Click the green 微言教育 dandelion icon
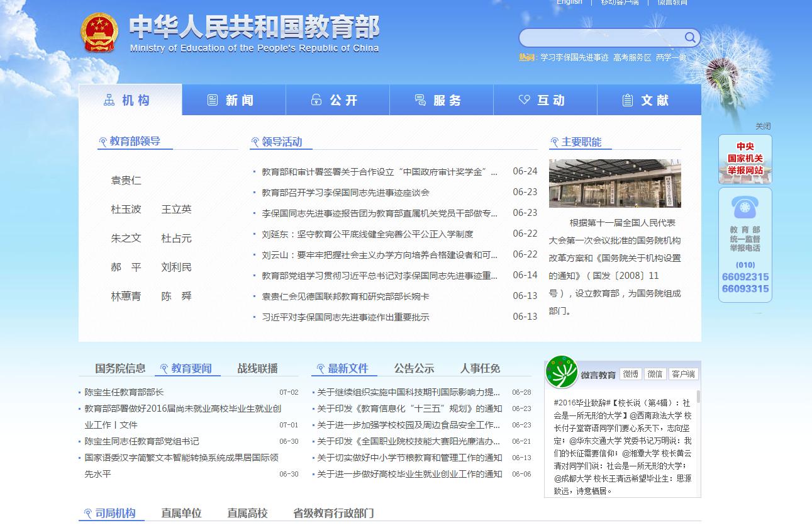 click(561, 371)
